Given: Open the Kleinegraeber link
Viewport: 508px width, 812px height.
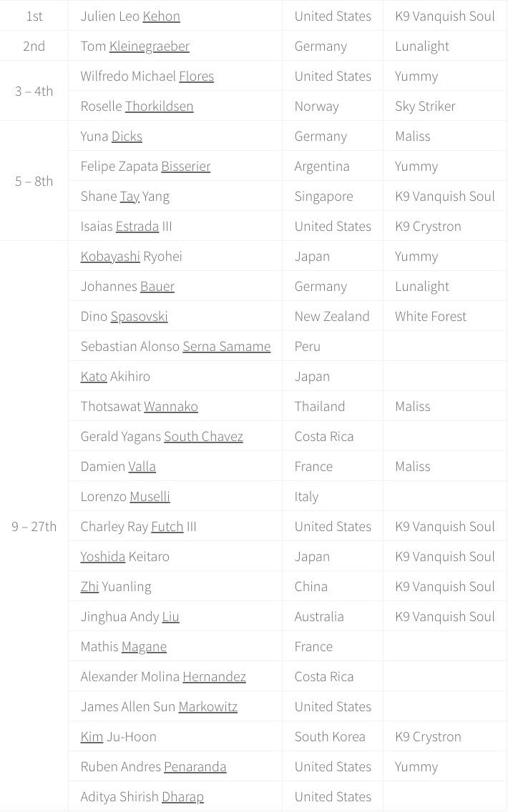Looking at the screenshot, I should click(x=149, y=46).
